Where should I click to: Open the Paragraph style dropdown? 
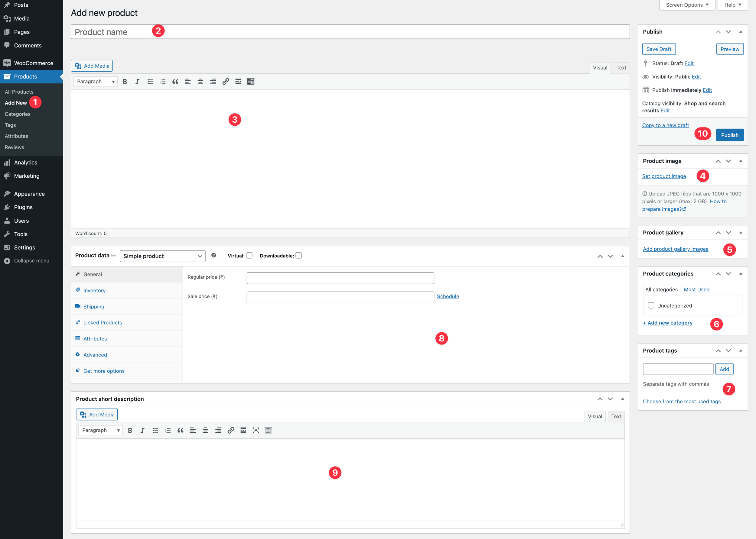point(95,81)
